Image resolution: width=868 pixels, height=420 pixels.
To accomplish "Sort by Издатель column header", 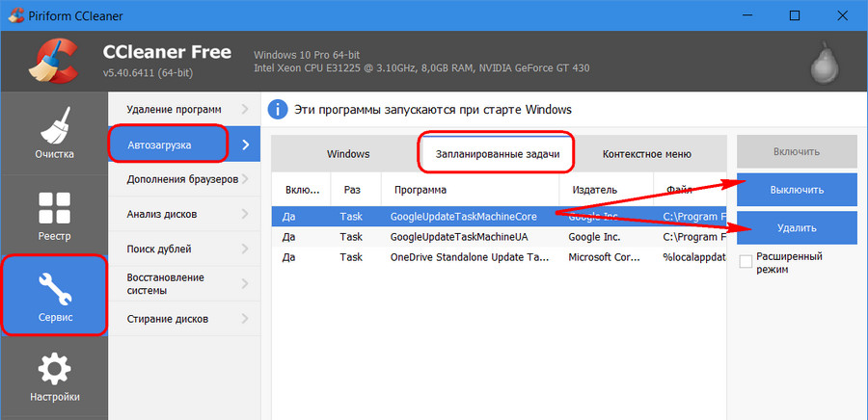I will (607, 190).
